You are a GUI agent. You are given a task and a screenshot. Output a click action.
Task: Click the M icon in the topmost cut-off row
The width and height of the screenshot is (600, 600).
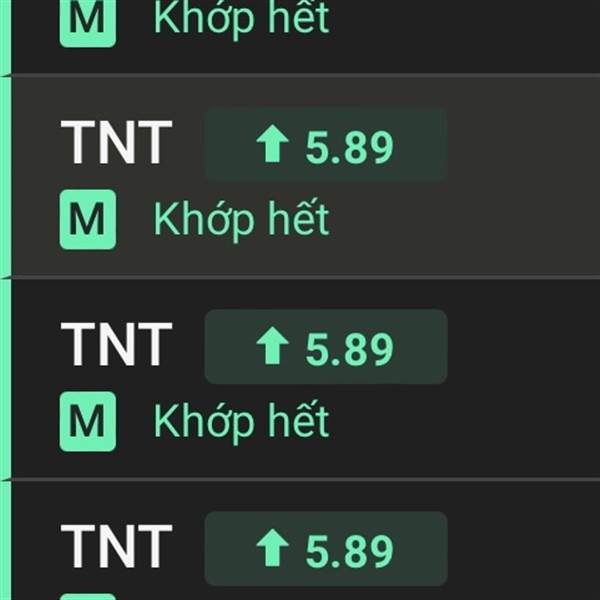88,23
